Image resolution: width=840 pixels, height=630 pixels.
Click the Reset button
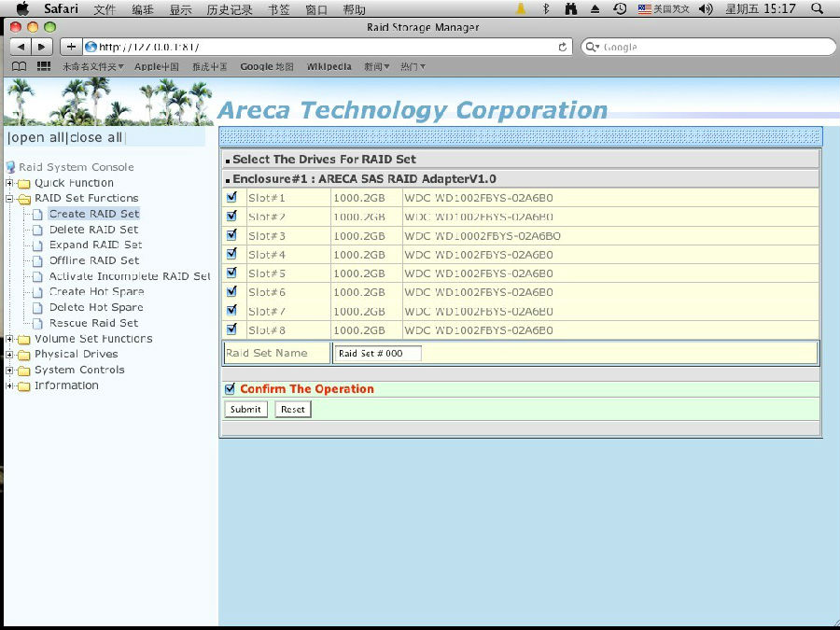tap(292, 410)
